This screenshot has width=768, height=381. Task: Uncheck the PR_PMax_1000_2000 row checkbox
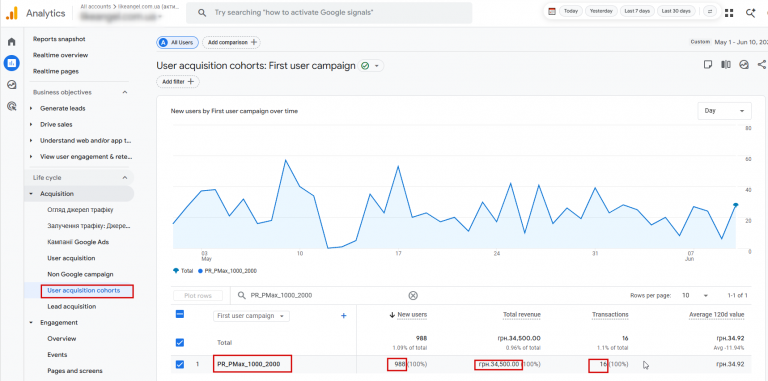click(x=180, y=364)
